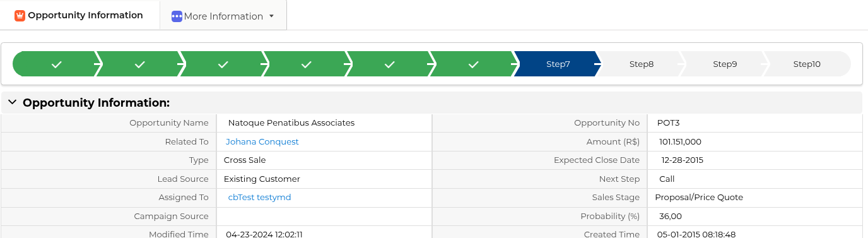Open the More Information dropdown arrow

pyautogui.click(x=271, y=16)
